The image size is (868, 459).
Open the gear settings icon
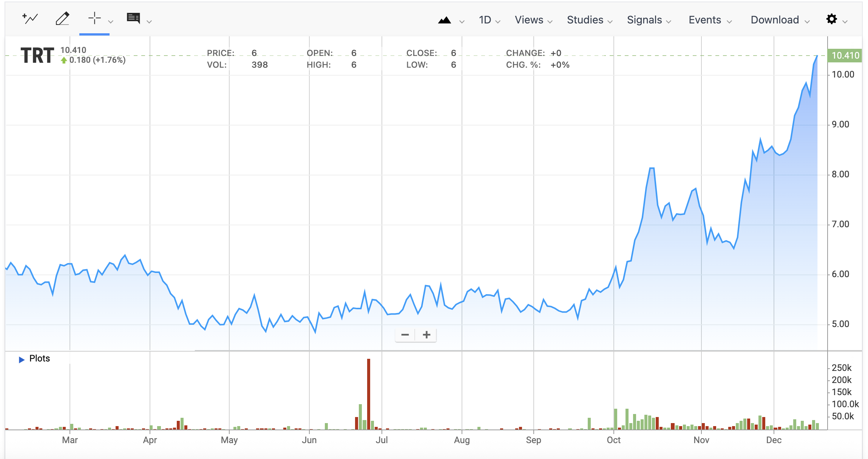[831, 19]
